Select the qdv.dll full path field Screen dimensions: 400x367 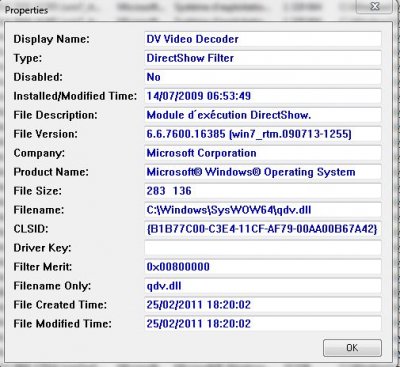pos(263,210)
